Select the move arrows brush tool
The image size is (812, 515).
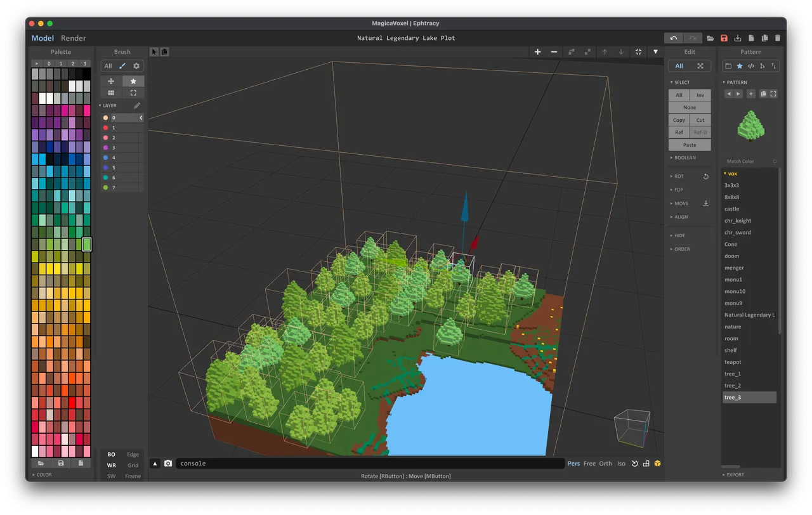[111, 81]
